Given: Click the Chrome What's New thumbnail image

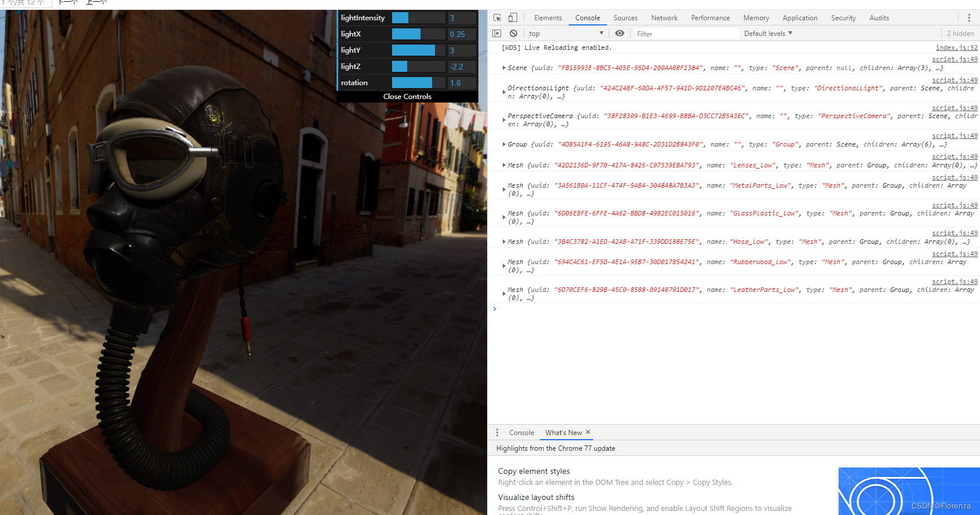Looking at the screenshot, I should [x=909, y=491].
